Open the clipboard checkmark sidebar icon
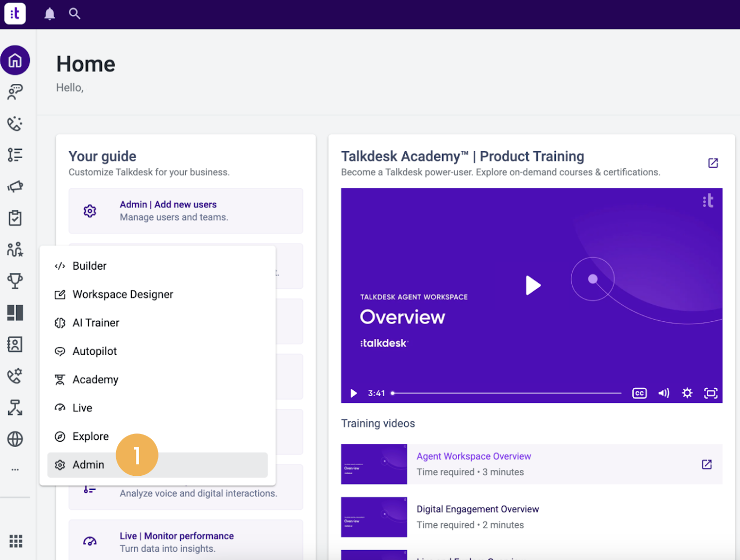Screen dimensions: 740x560 15,218
